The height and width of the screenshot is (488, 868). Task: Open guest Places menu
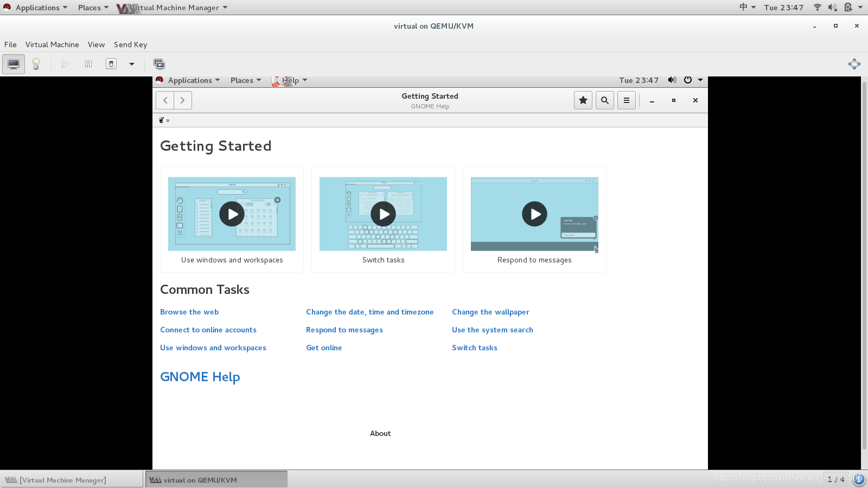click(245, 80)
